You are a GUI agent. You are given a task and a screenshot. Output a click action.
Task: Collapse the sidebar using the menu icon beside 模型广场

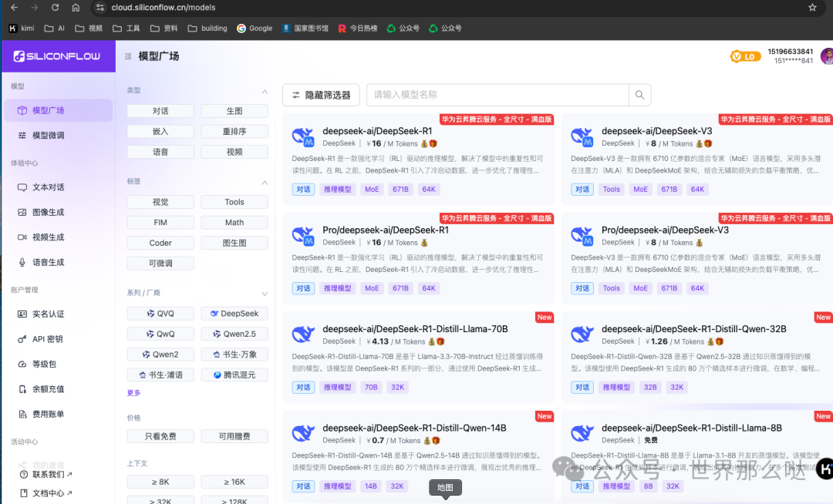coord(128,56)
